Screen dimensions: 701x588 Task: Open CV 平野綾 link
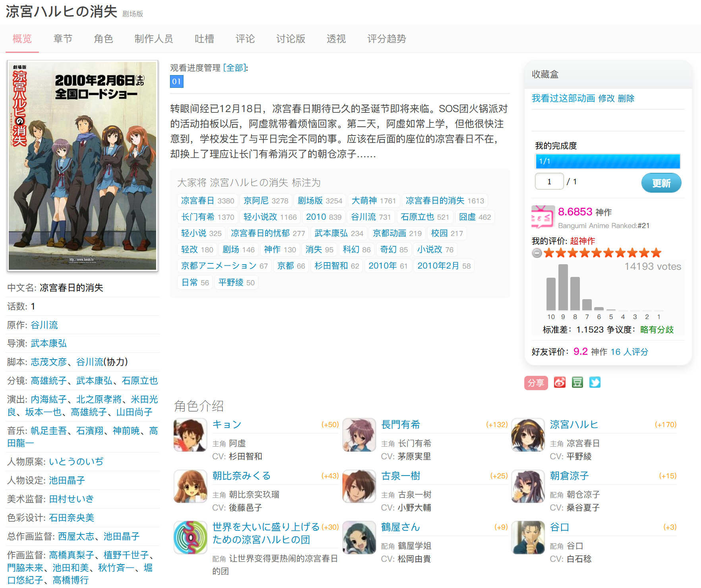pyautogui.click(x=579, y=456)
